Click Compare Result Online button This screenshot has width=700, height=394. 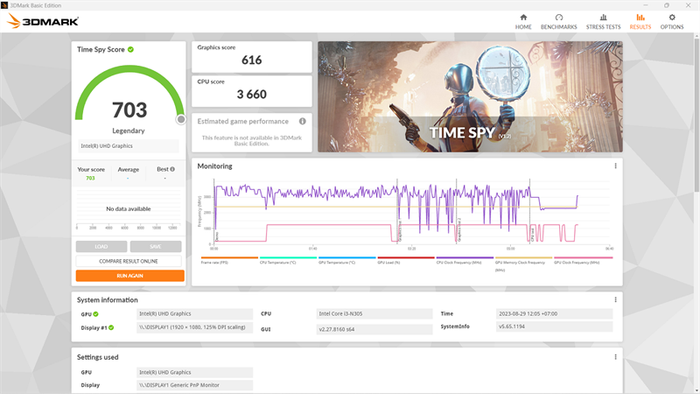point(129,261)
